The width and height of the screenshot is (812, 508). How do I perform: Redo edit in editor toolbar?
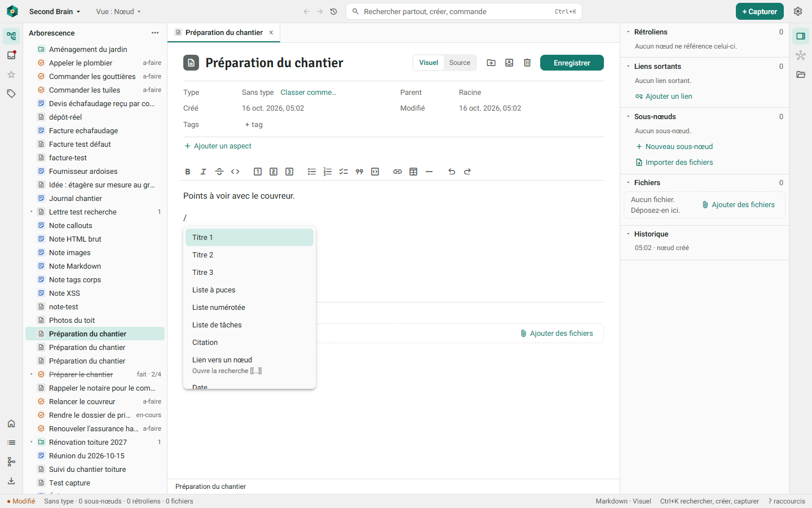467,172
